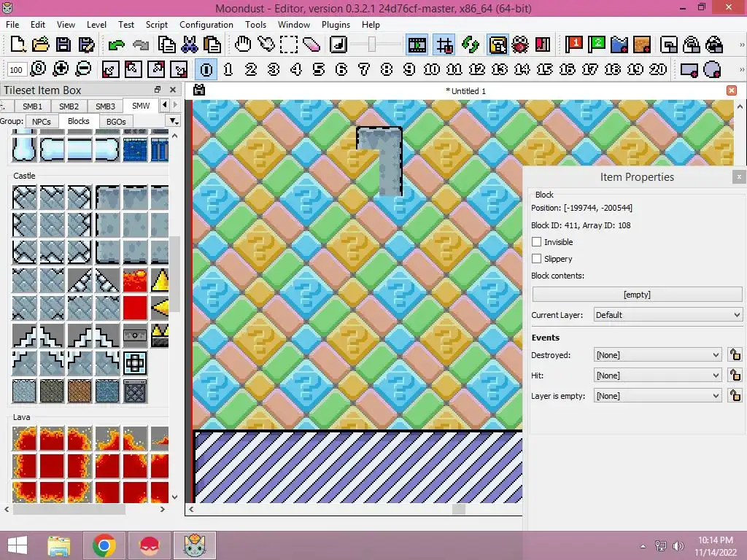747x560 pixels.
Task: Redo the last undone action
Action: [x=141, y=44]
